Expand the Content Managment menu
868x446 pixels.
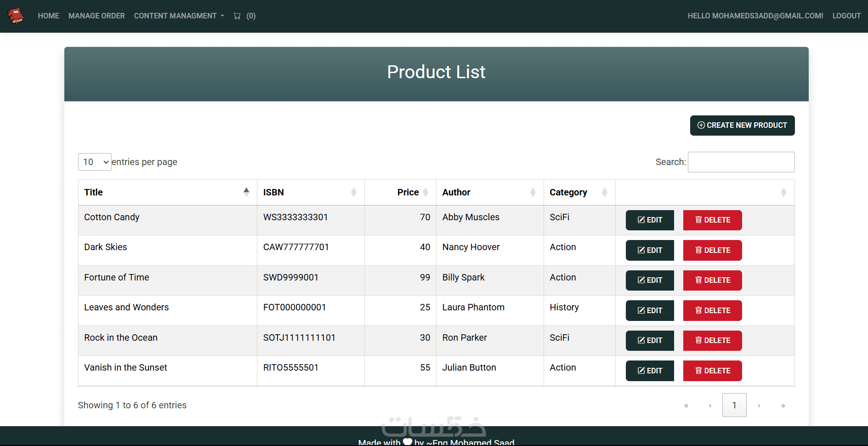point(179,16)
